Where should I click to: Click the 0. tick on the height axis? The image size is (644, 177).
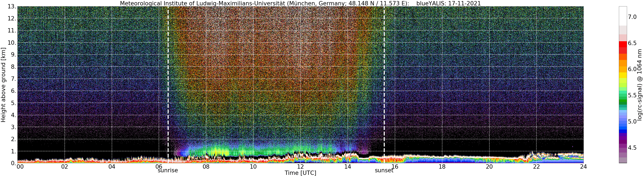[13, 163]
